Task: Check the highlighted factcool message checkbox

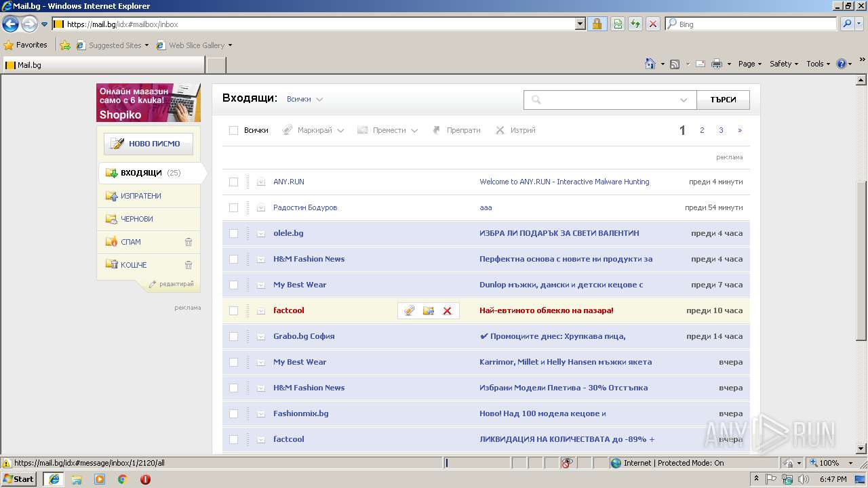Action: (233, 310)
